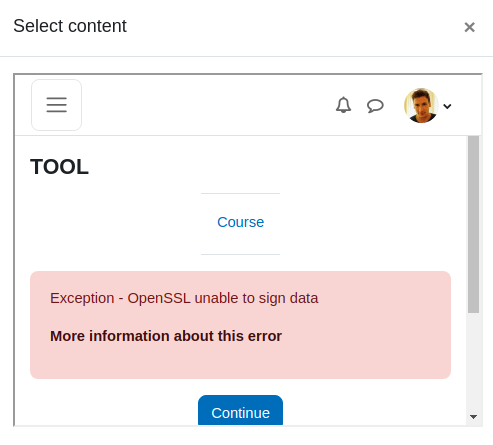The width and height of the screenshot is (493, 445).
Task: Expand the user menu chevron
Action: [447, 106]
